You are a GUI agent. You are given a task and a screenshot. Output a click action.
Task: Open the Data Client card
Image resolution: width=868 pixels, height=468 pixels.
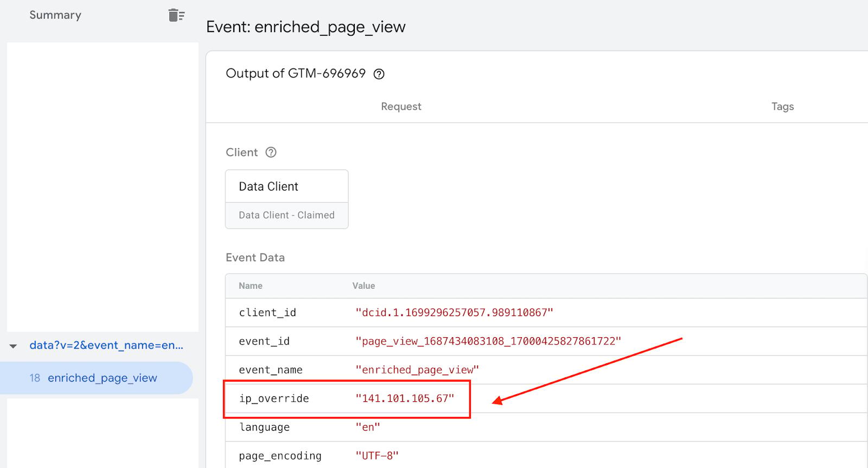[287, 199]
